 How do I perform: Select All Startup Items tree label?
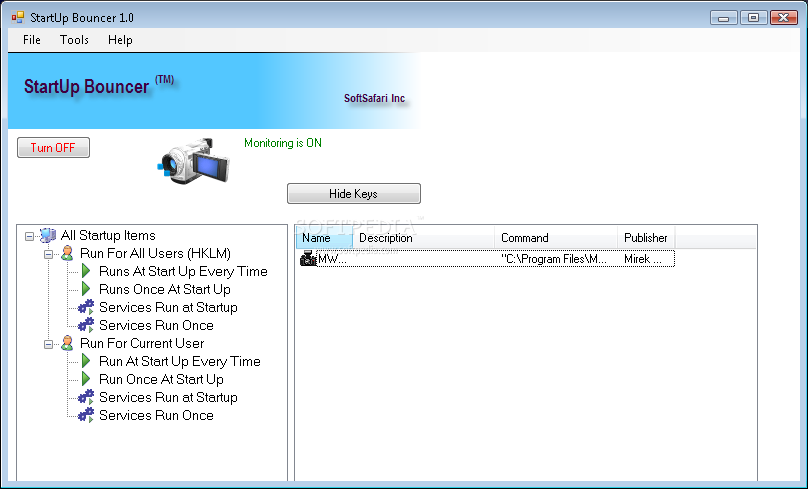click(108, 235)
